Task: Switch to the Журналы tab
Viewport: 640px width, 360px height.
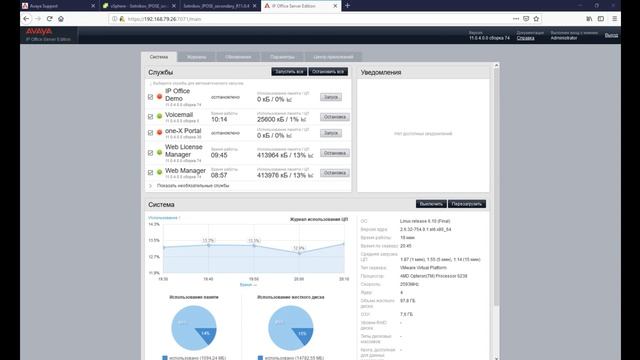Action: click(196, 57)
